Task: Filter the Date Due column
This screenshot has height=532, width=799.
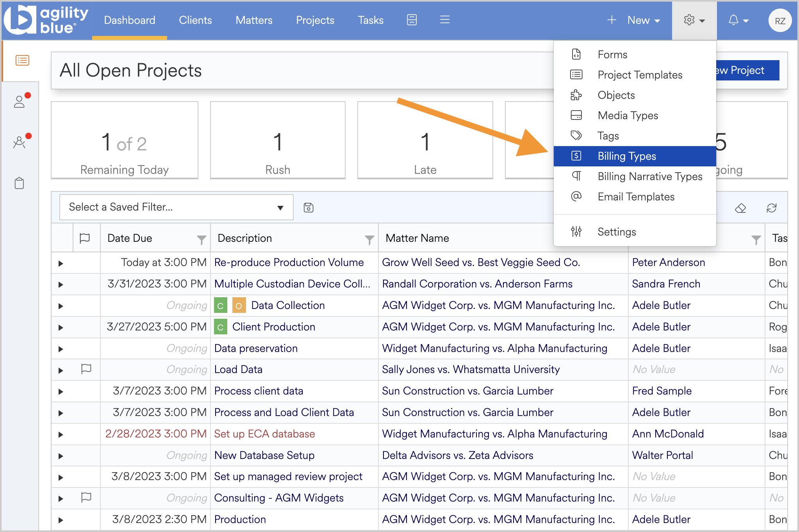Action: tap(202, 239)
